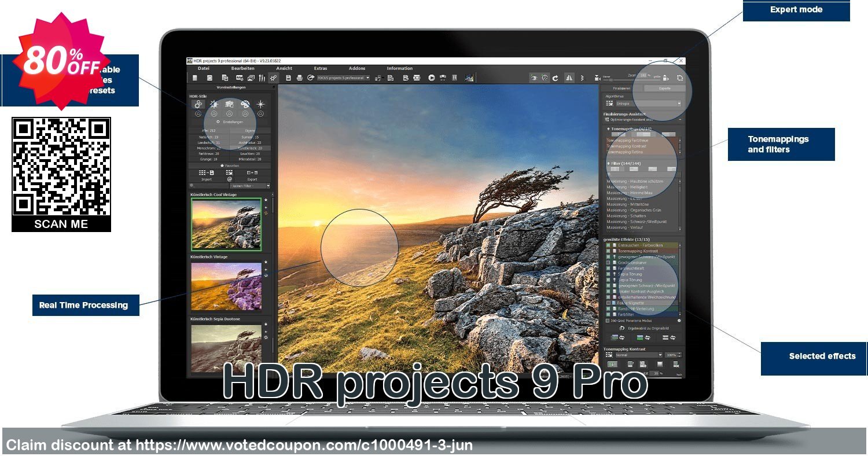The image size is (868, 456).
Task: Select the Landschaft preset category
Action: (209, 143)
